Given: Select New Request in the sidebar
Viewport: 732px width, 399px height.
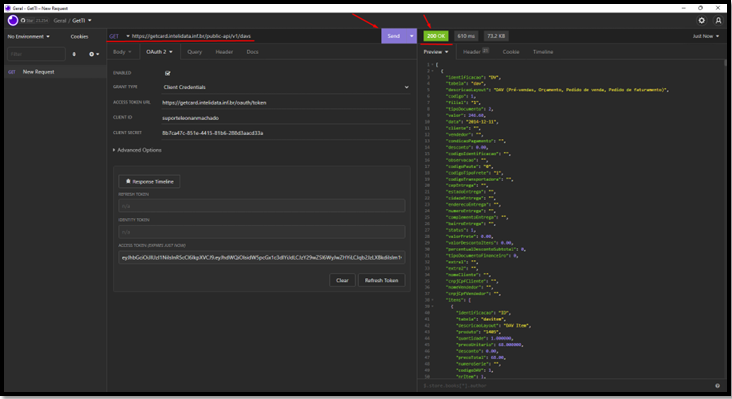Looking at the screenshot, I should [x=55, y=72].
